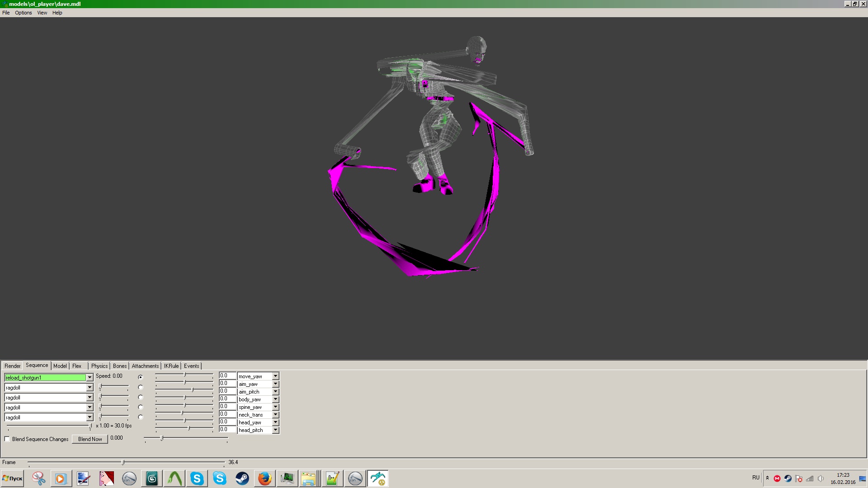Click the aim_pitch value input field
Screen dimensions: 868x488
point(227,391)
